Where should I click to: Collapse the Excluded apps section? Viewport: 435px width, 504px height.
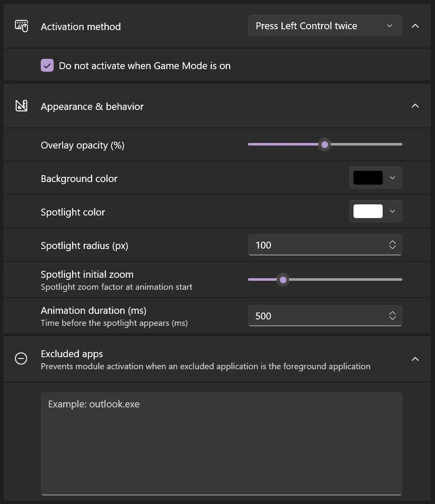(415, 359)
